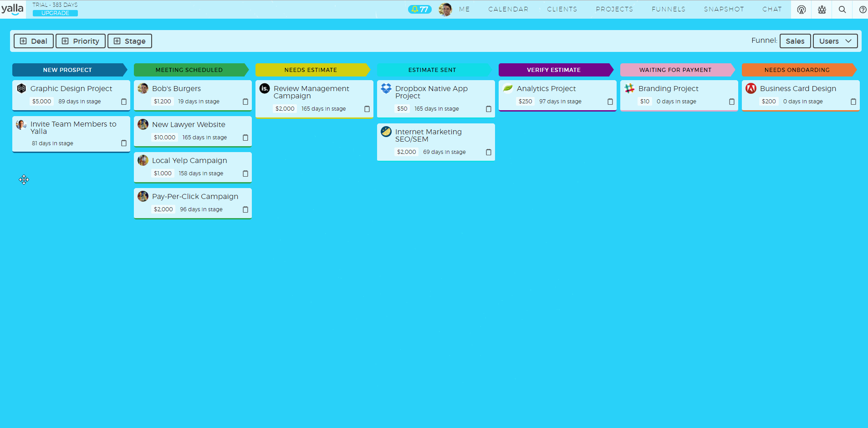The image size is (868, 428).
Task: Click the 'is.' logo on Review Management card
Action: tap(265, 88)
